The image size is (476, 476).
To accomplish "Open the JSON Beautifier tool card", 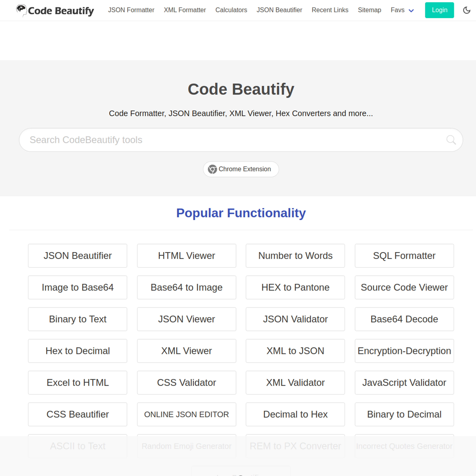I will 78,255.
